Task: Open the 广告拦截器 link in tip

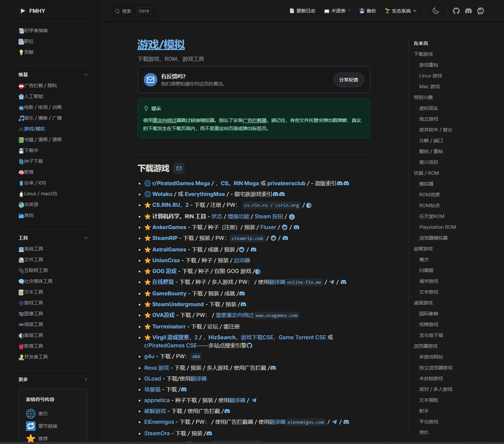Action: coord(255,120)
